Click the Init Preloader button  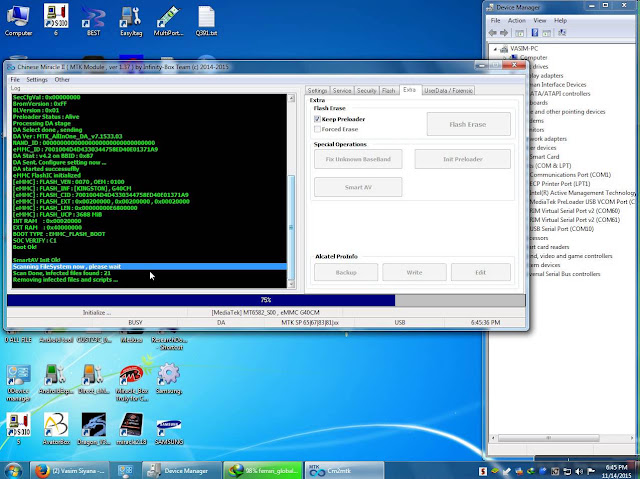coord(462,159)
